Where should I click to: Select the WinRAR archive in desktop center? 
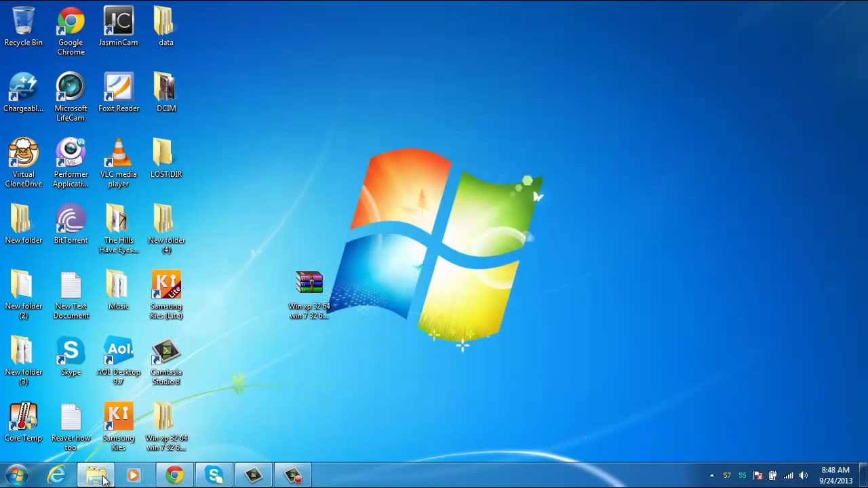pos(309,295)
